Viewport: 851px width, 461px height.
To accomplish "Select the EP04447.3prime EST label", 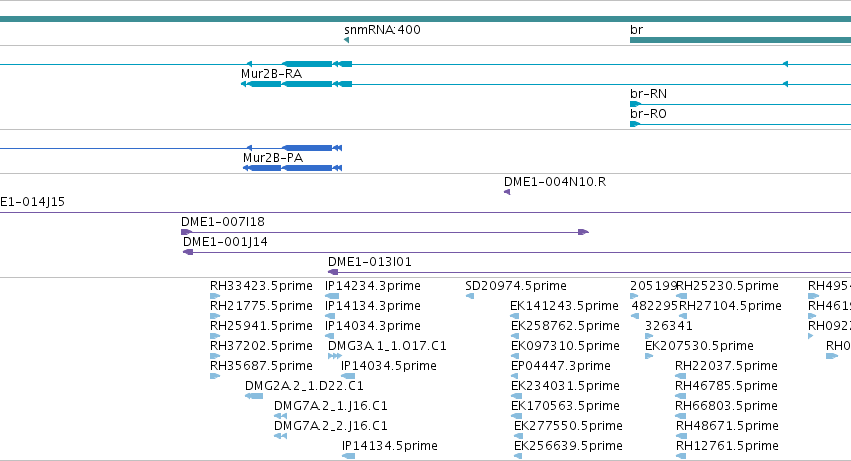I will [x=561, y=366].
